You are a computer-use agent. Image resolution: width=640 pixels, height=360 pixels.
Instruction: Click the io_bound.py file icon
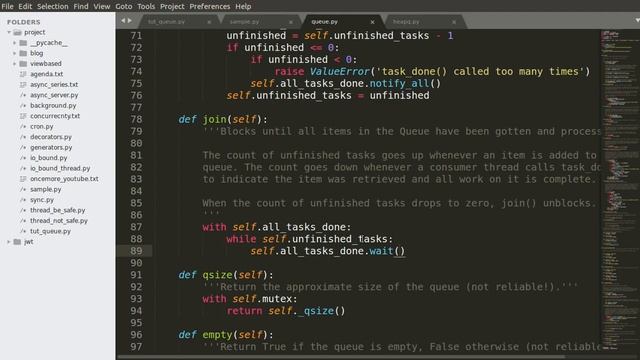pos(23,158)
